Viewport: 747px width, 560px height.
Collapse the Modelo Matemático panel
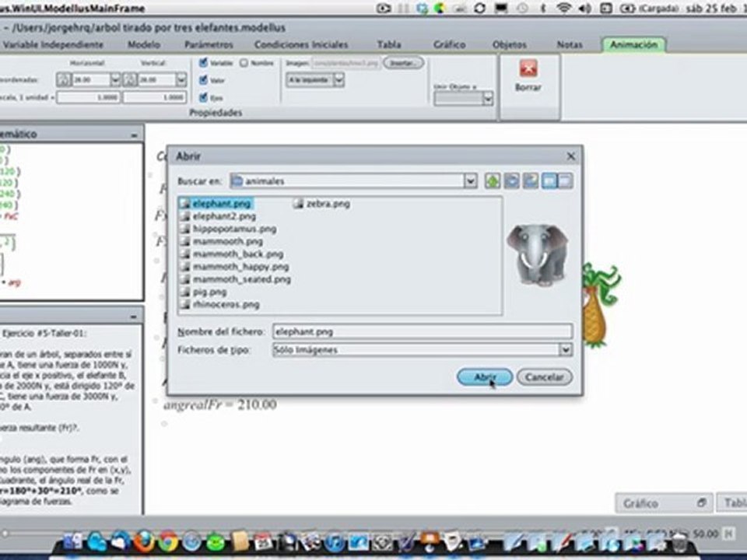[x=134, y=135]
